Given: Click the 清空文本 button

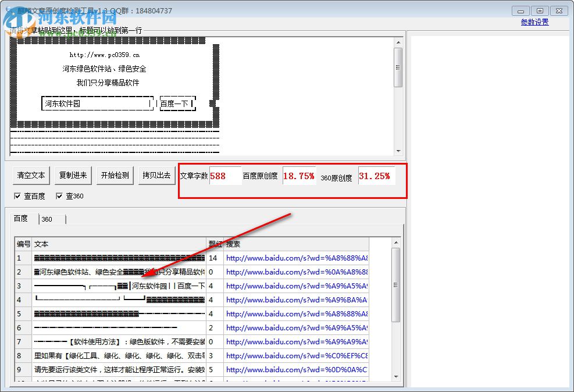Looking at the screenshot, I should click(x=31, y=175).
